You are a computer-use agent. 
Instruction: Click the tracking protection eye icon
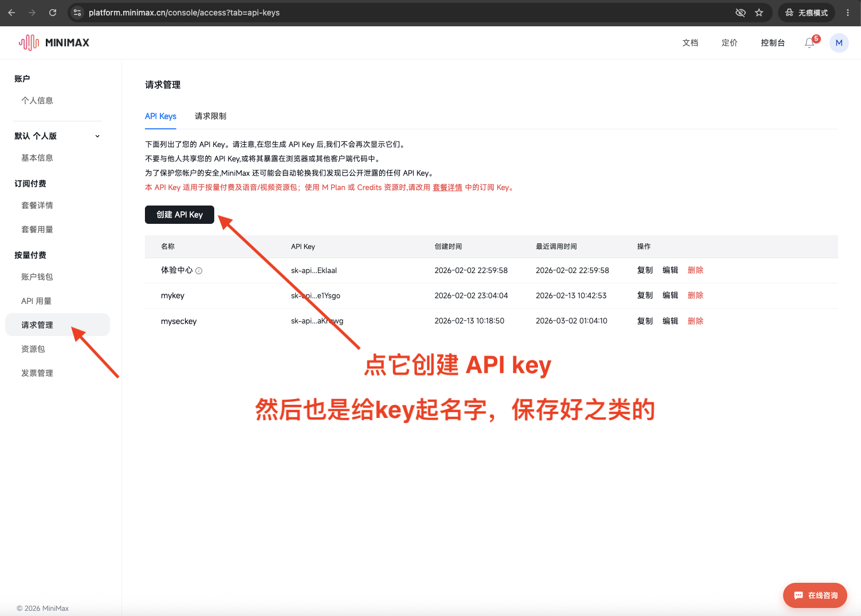click(741, 13)
